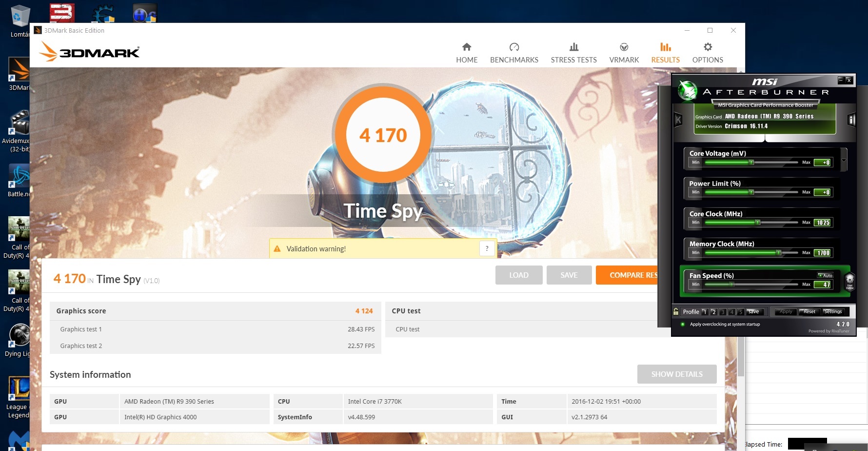Select Afterburner profile 3
This screenshot has height=451, width=868.
pyautogui.click(x=723, y=311)
